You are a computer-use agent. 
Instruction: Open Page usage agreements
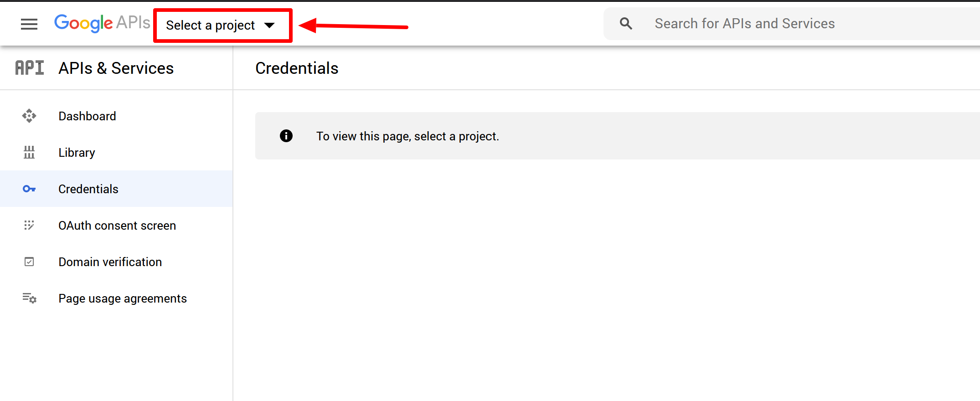(x=123, y=298)
